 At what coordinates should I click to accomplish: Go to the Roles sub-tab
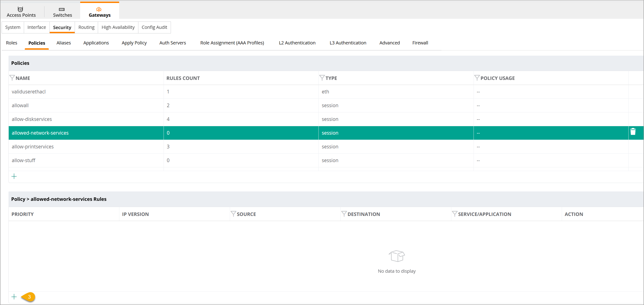click(11, 43)
